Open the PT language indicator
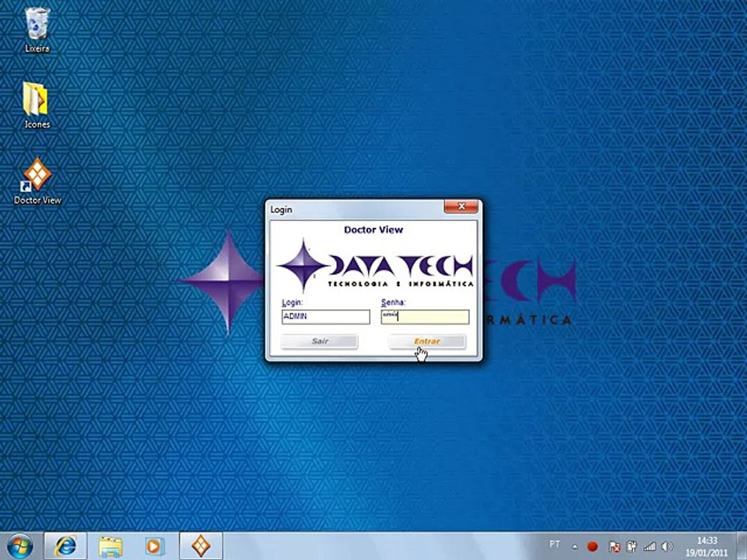The height and width of the screenshot is (560, 747). (x=555, y=544)
